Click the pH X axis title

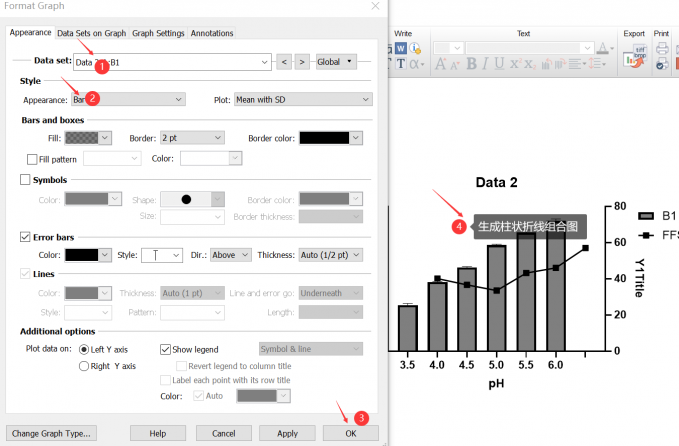[x=496, y=384]
